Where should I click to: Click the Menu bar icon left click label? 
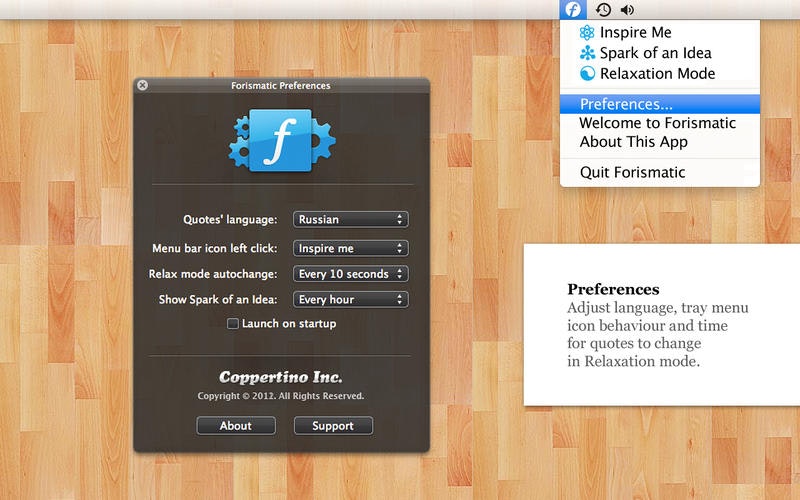point(215,248)
